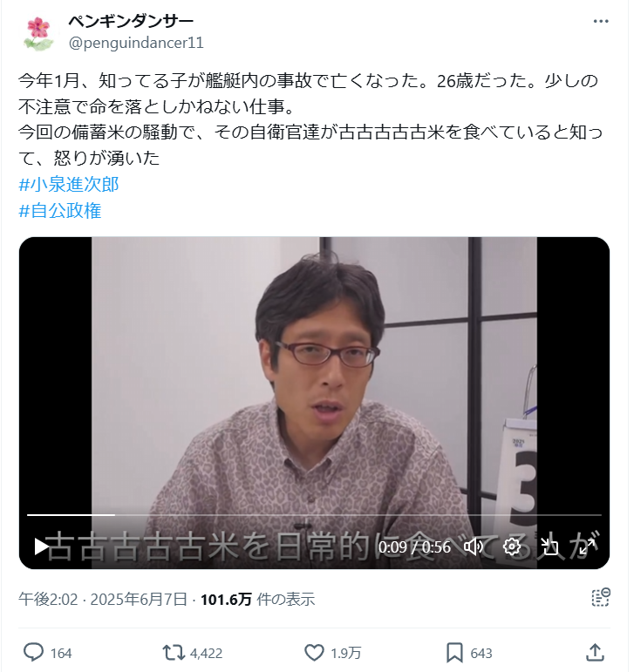Expand video to fullscreen
Viewport: 634px width, 672px height.
[x=587, y=546]
